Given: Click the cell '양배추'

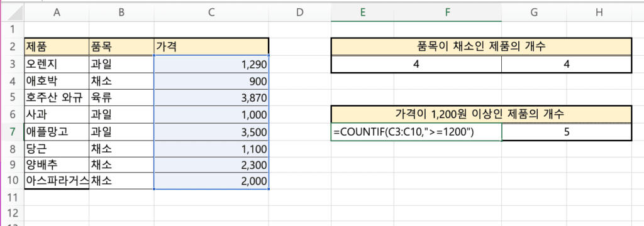Looking at the screenshot, I should (x=57, y=165).
